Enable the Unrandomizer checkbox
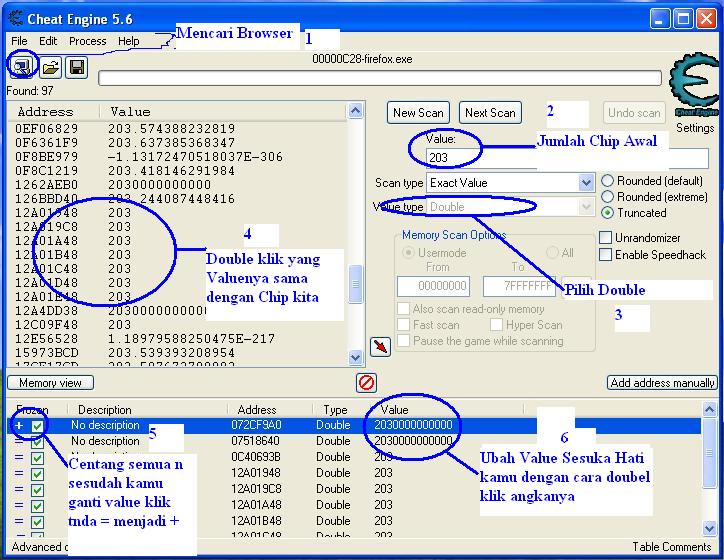 [x=605, y=238]
